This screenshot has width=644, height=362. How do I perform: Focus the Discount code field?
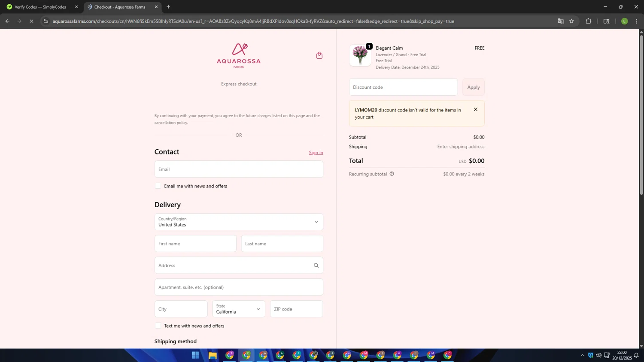coord(403,87)
